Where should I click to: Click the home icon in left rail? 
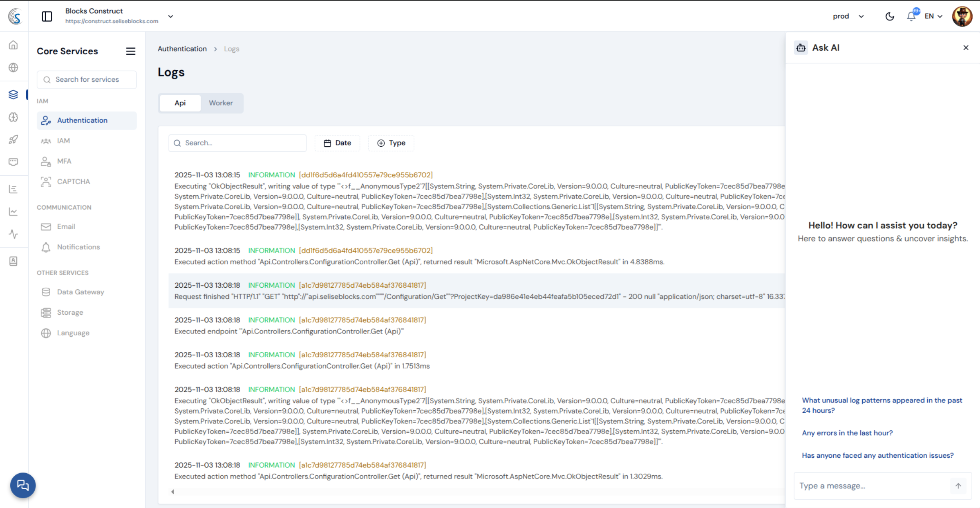point(13,45)
